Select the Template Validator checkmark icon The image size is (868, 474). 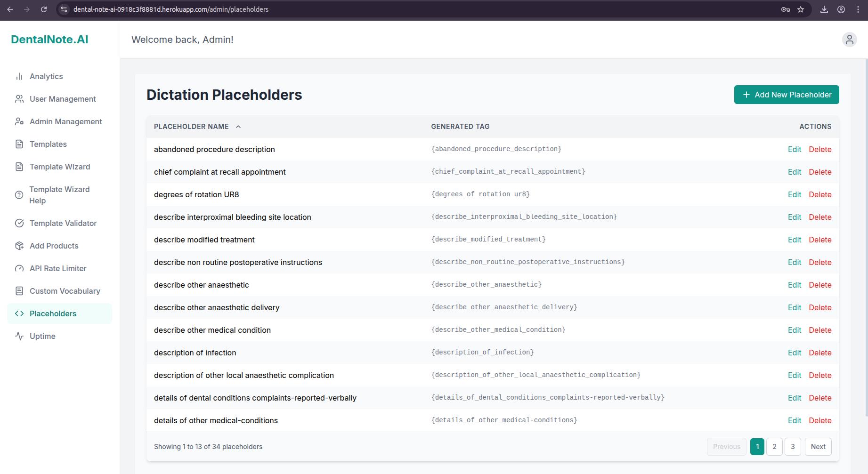(x=19, y=223)
